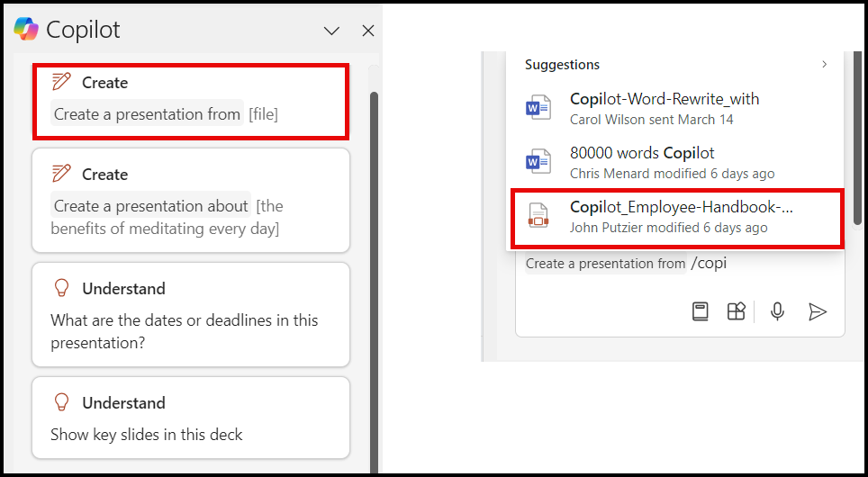Open the plugins grid icon in chat box
The image size is (868, 477).
point(737,311)
